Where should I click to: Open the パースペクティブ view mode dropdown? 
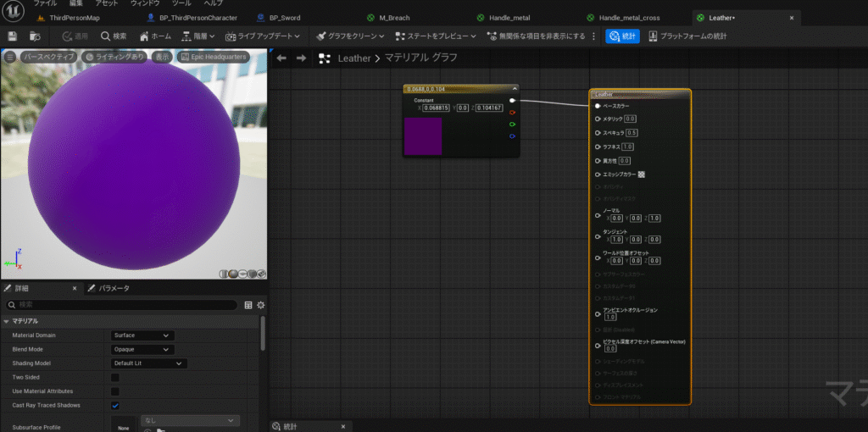[x=48, y=57]
